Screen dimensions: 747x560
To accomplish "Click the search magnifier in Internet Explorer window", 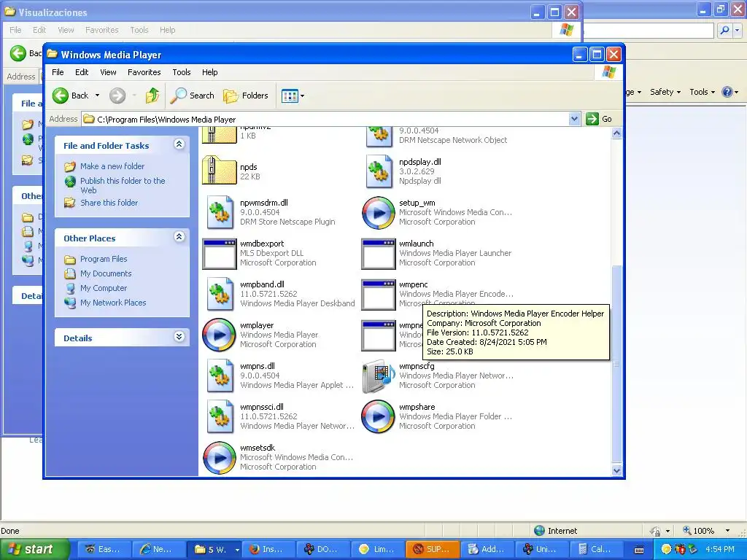I will point(724,31).
